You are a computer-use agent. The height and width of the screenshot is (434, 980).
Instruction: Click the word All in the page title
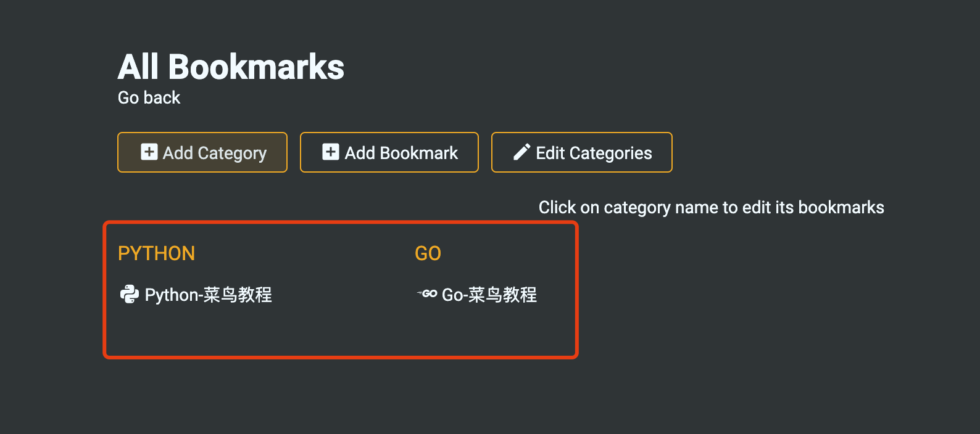click(138, 67)
